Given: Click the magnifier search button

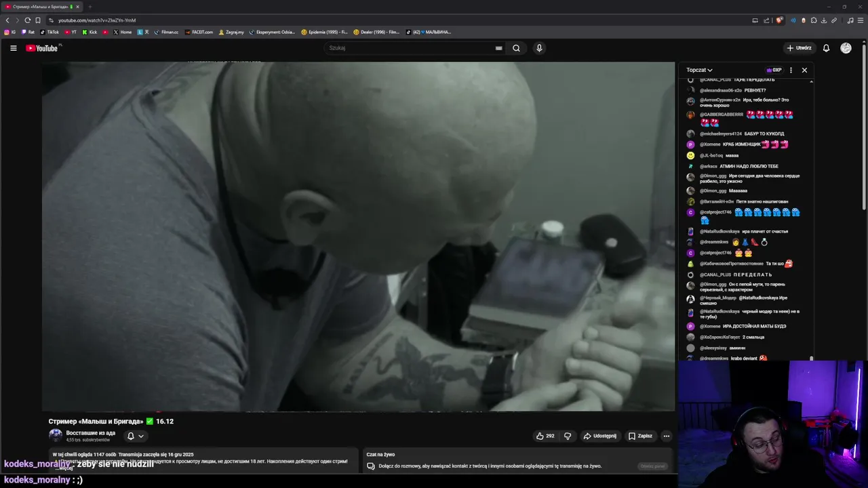Looking at the screenshot, I should click(x=516, y=48).
